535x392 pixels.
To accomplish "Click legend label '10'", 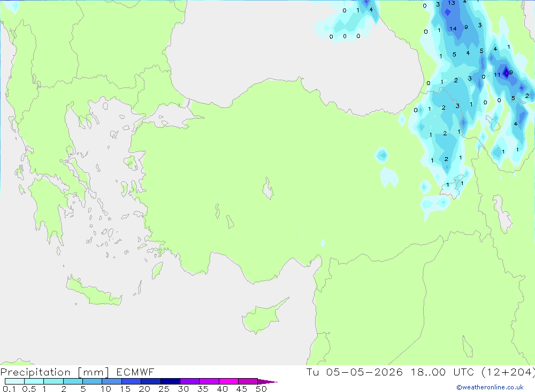I will click(x=106, y=389).
